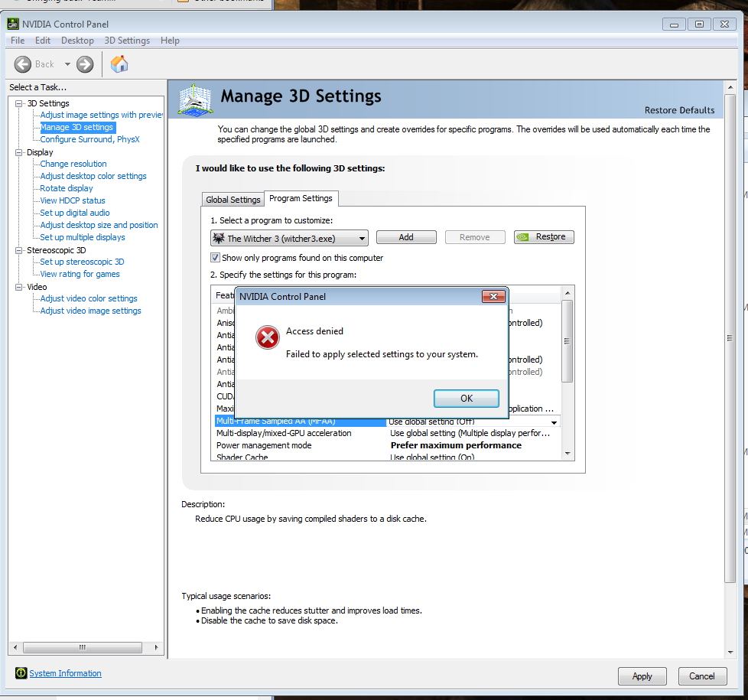Click the Apply button
This screenshot has width=748, height=700.
[642, 676]
